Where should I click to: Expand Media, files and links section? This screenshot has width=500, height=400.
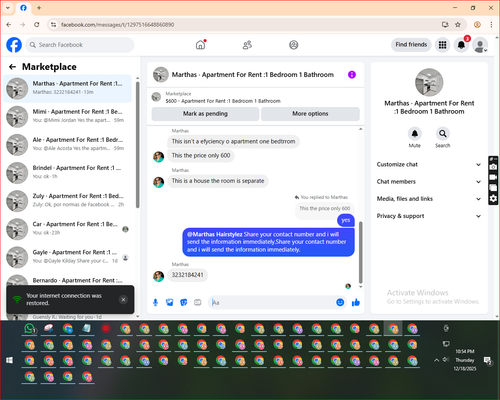coord(429,199)
